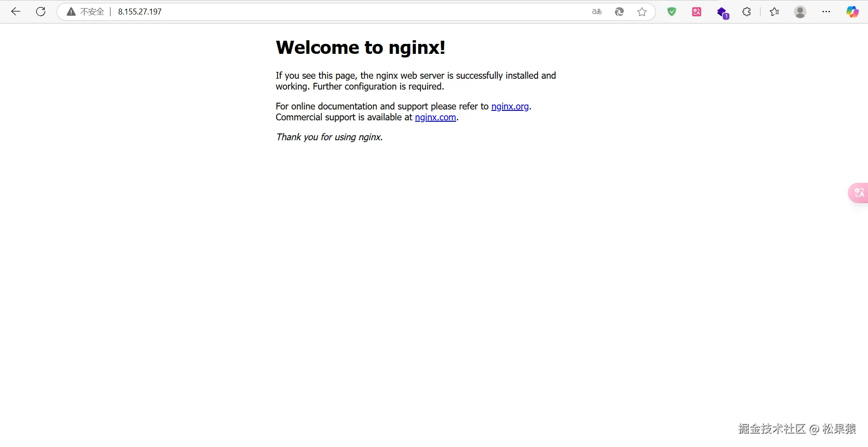The height and width of the screenshot is (447, 868).
Task: Add page to favorites with star icon
Action: click(642, 12)
